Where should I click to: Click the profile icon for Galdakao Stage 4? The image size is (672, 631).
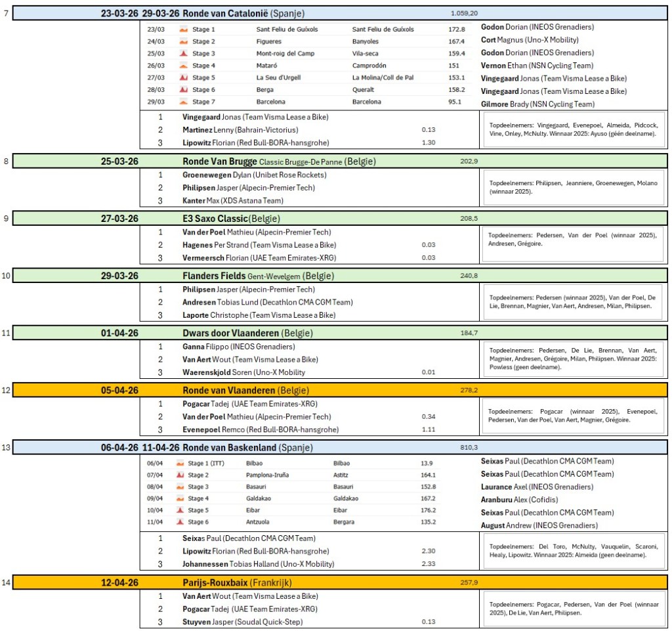180,499
